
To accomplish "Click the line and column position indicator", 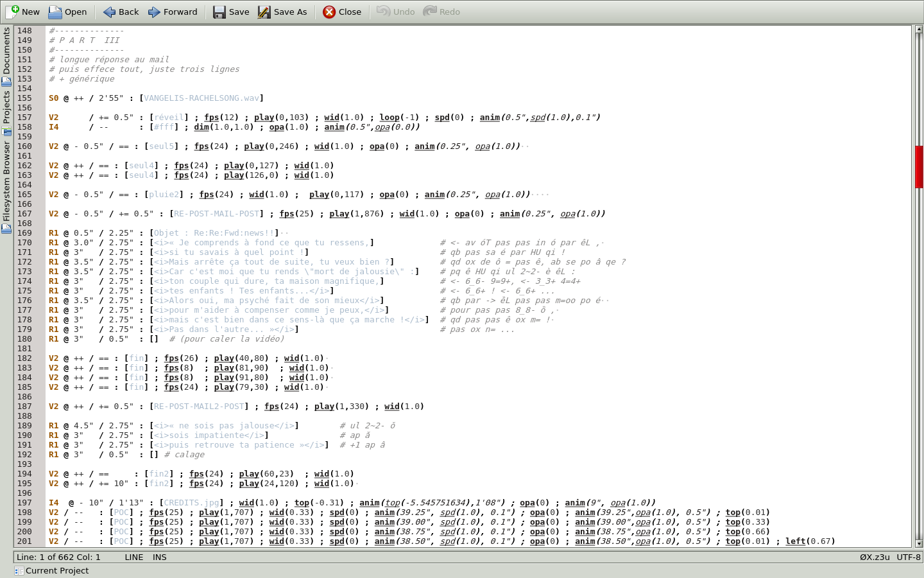I will (58, 557).
